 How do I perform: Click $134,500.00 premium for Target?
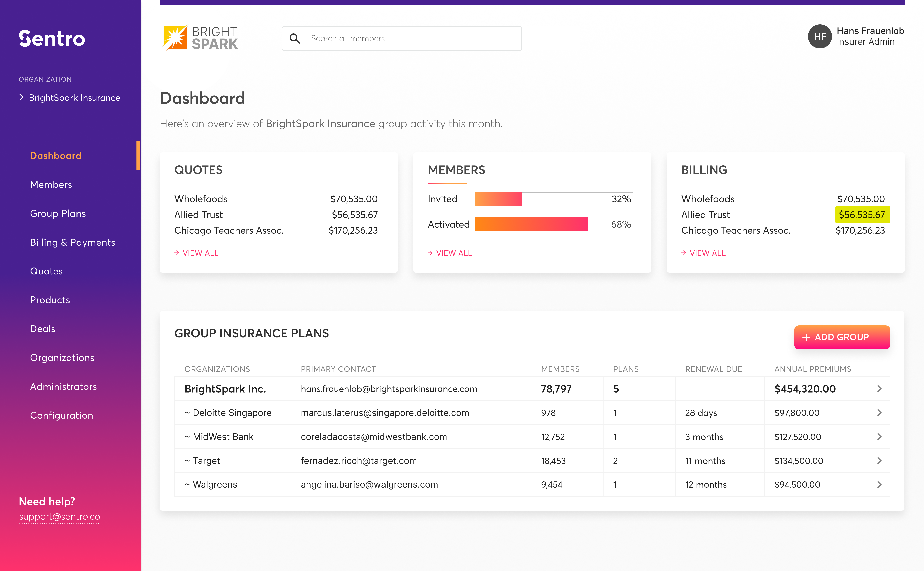point(799,461)
